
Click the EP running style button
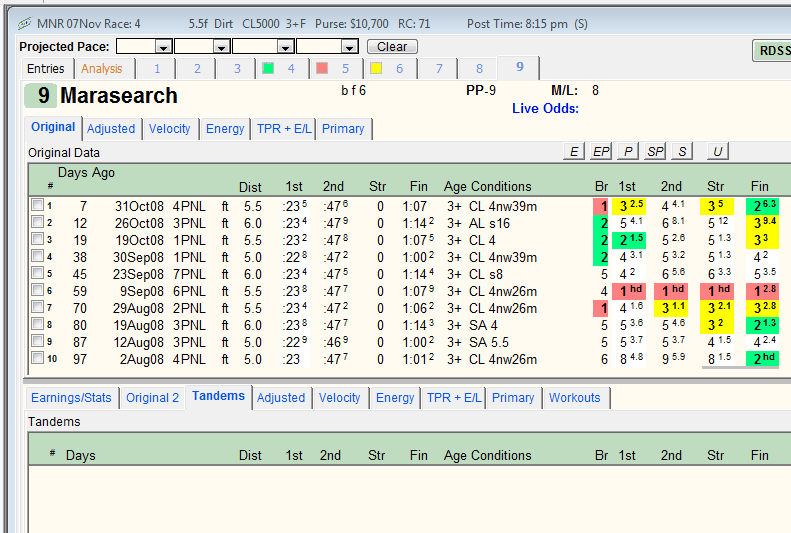tap(601, 151)
